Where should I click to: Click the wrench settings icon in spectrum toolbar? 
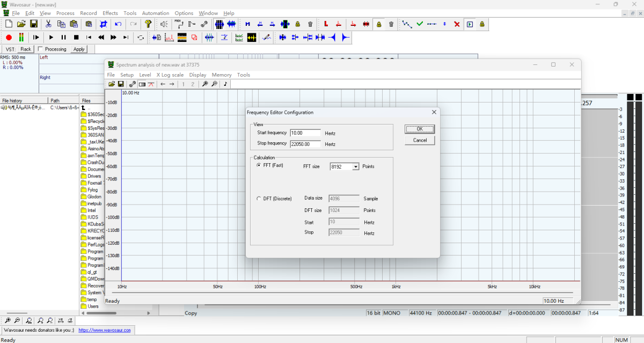[133, 84]
